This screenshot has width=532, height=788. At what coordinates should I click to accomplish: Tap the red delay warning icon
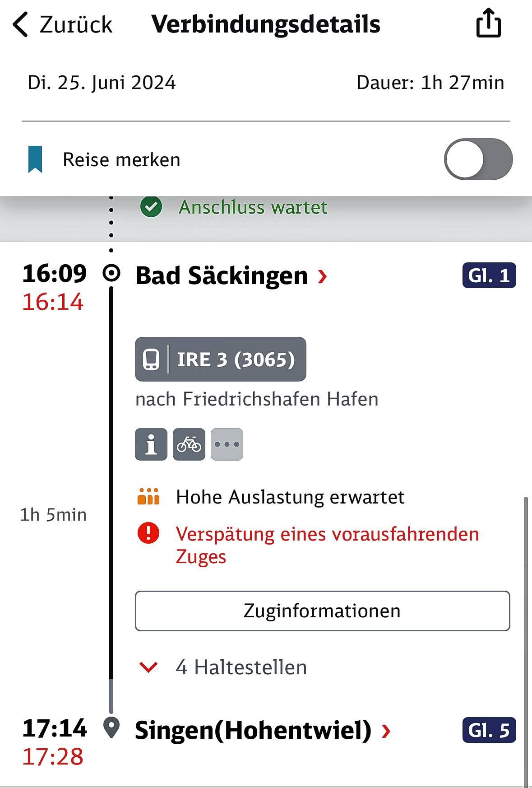click(148, 533)
